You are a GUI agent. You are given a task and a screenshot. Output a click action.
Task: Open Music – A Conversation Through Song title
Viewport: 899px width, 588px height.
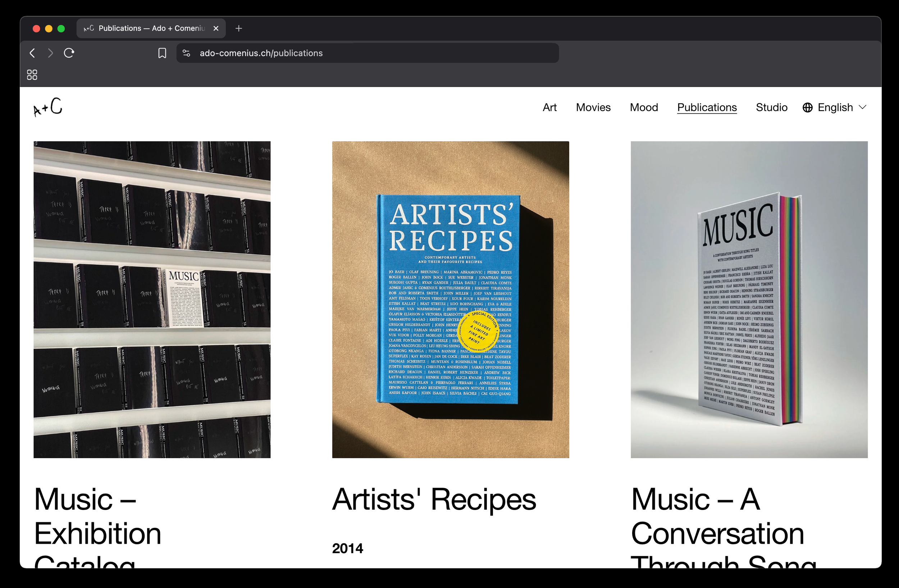click(724, 527)
